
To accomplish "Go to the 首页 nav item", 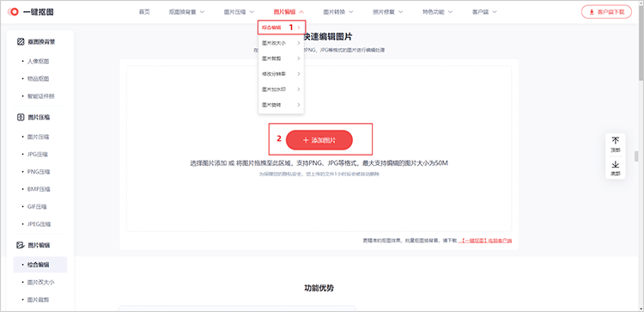I will [x=144, y=12].
